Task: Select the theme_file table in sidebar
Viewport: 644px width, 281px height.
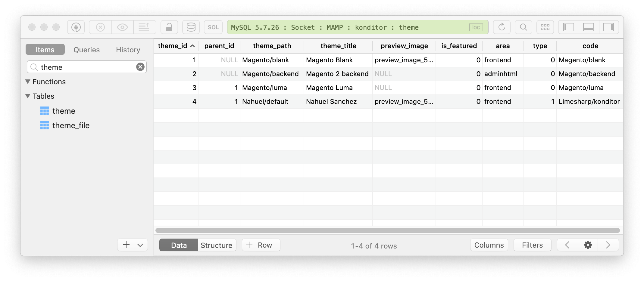Action: [71, 125]
